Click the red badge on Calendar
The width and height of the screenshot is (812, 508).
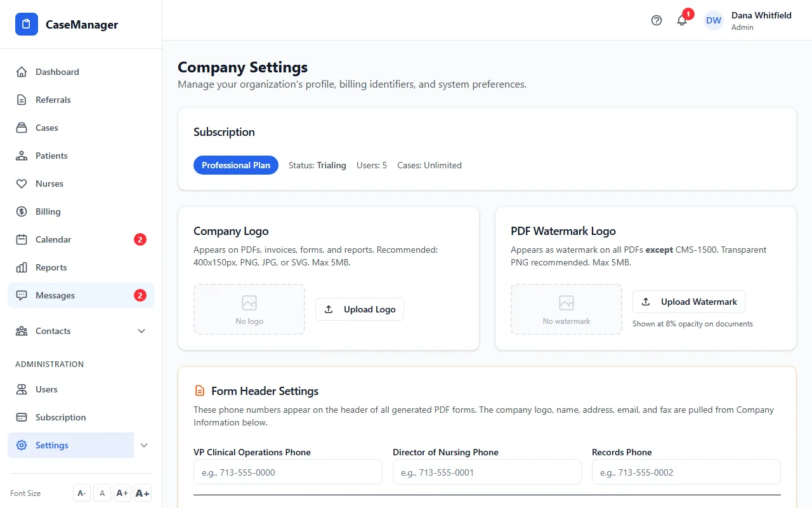pos(140,239)
